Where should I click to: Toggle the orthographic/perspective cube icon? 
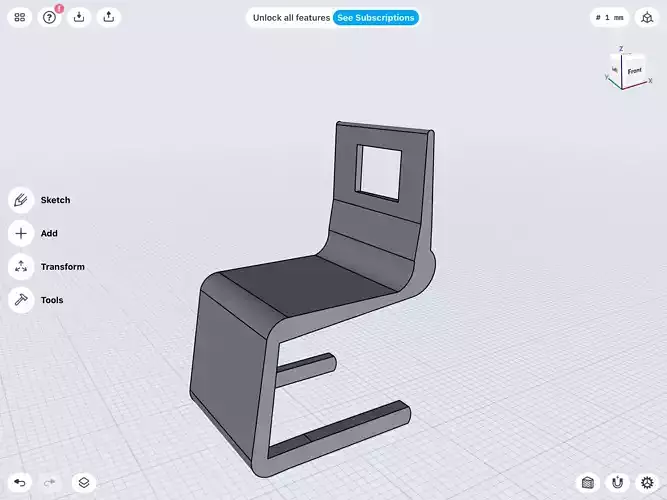[x=647, y=17]
